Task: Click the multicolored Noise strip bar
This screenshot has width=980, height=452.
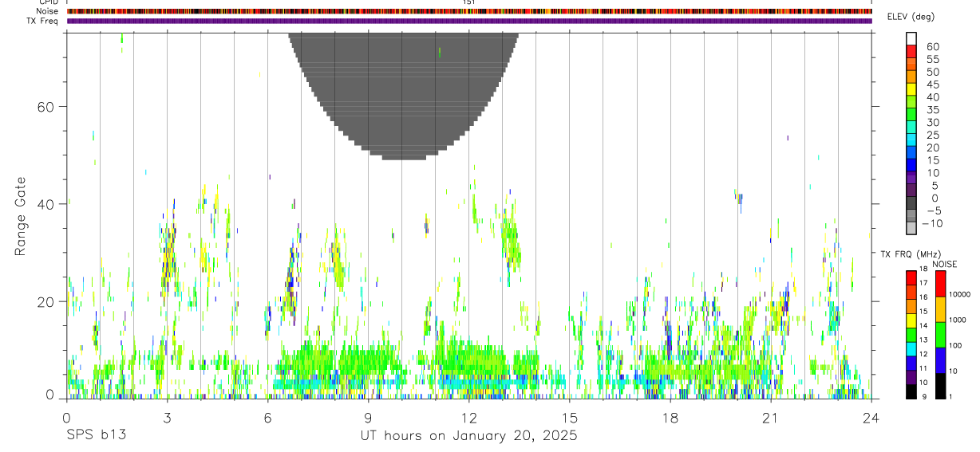Action: (468, 11)
